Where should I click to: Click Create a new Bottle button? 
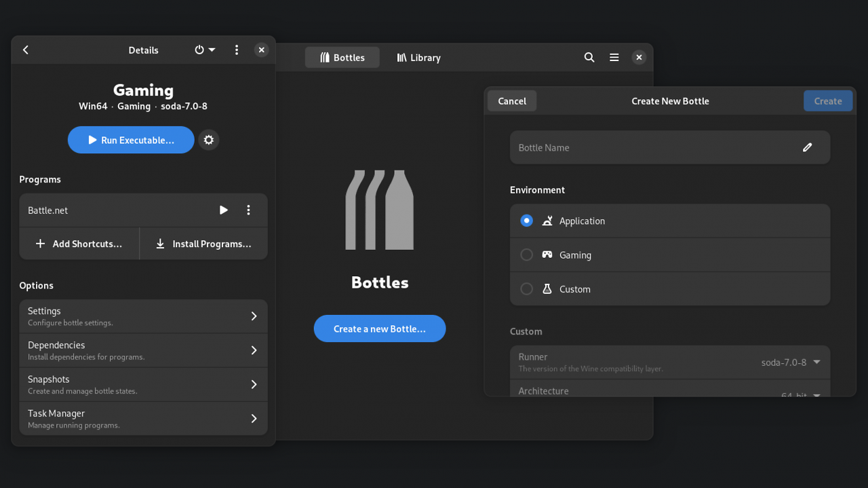(380, 329)
